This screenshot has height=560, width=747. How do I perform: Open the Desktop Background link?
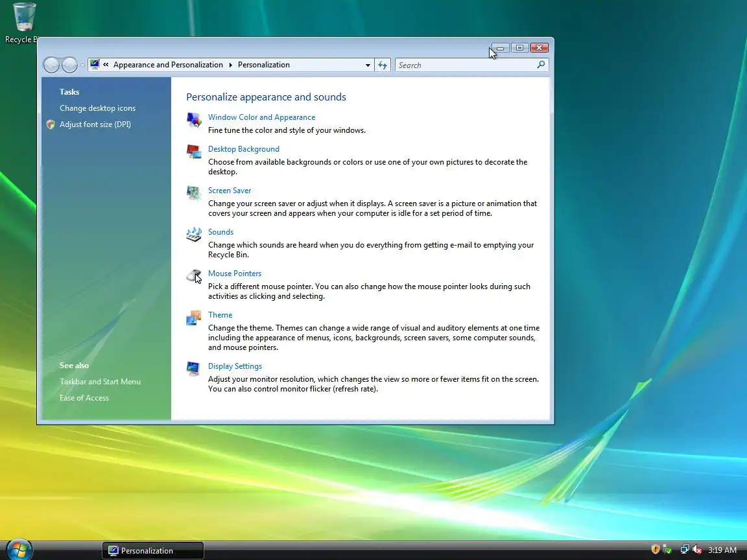click(x=243, y=149)
